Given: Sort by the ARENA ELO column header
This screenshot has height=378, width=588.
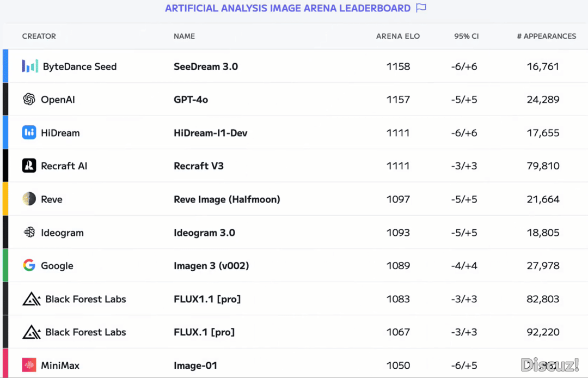Looking at the screenshot, I should pos(398,36).
